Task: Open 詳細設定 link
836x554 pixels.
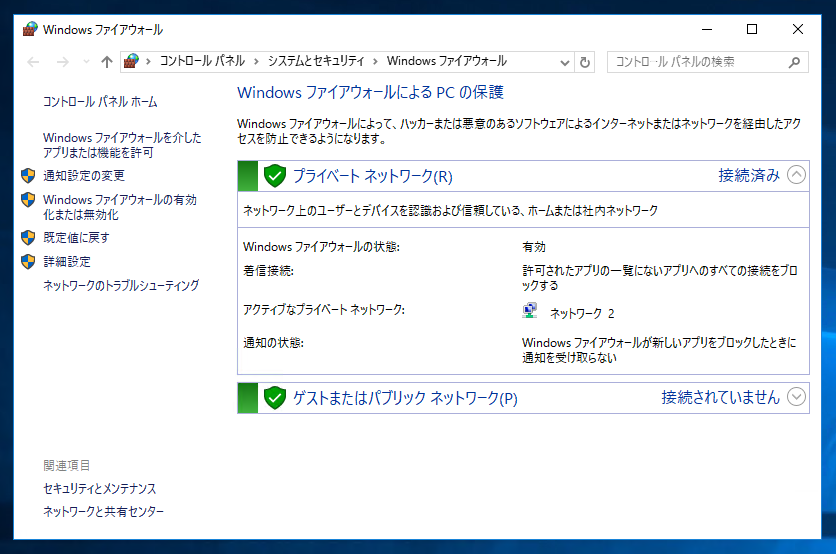Action: (67, 262)
